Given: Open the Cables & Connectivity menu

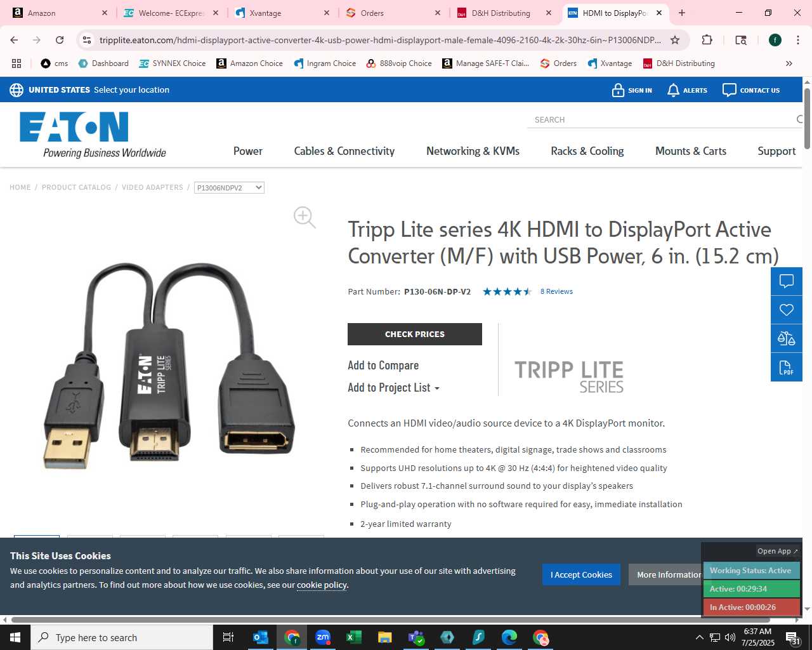Looking at the screenshot, I should point(344,151).
